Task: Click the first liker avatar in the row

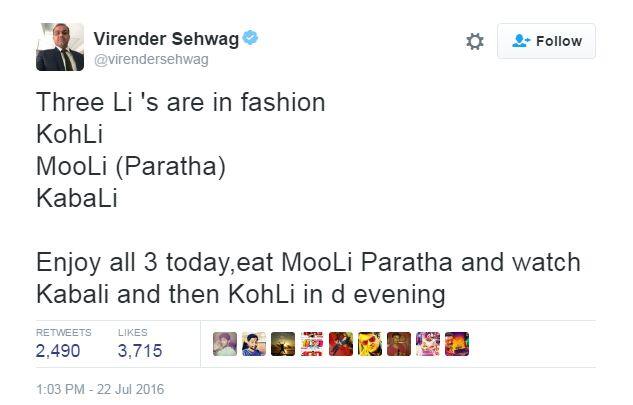Action: click(x=225, y=345)
